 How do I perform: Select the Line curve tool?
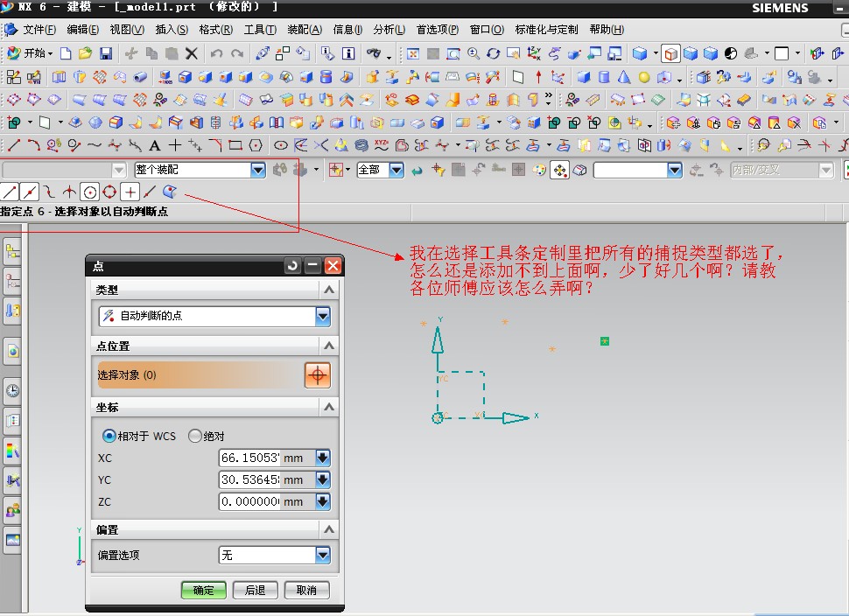pyautogui.click(x=13, y=145)
